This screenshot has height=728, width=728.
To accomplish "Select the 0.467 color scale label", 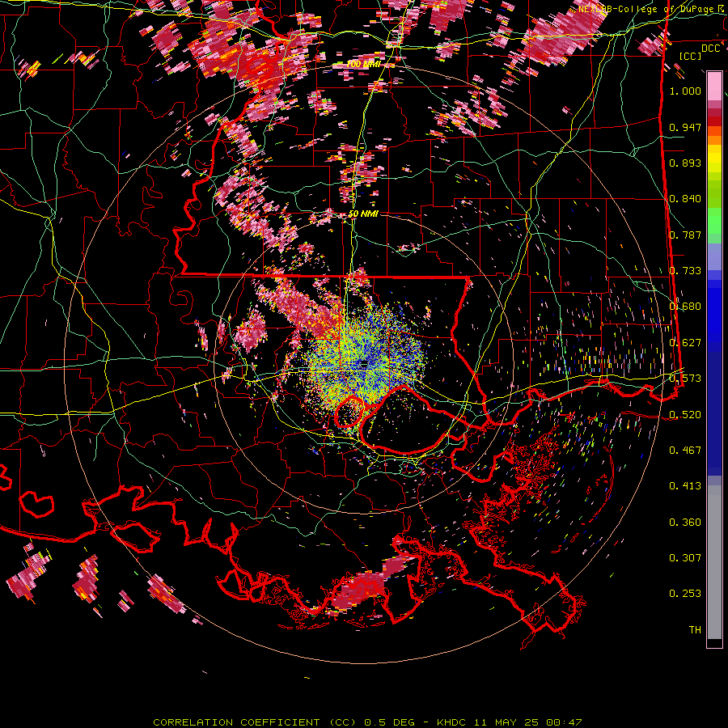I will [685, 451].
